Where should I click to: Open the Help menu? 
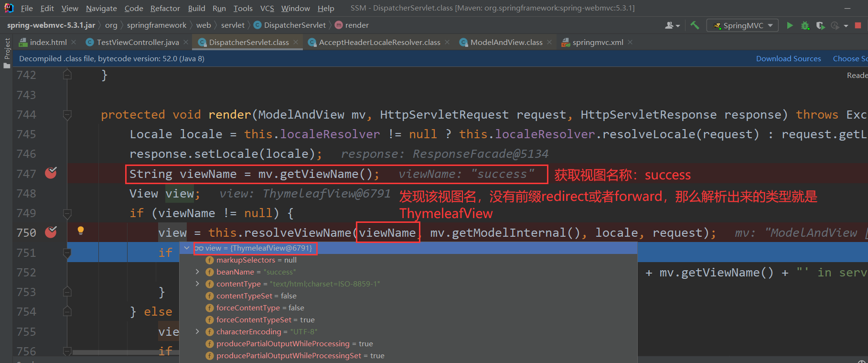point(326,8)
